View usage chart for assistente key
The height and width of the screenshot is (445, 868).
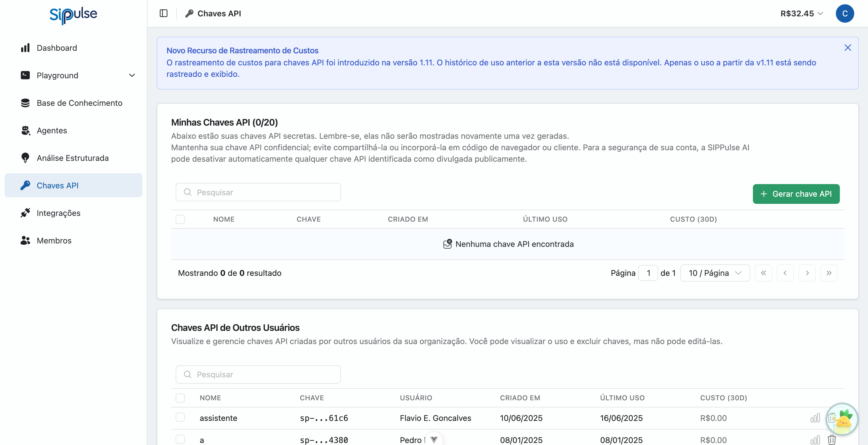pos(815,418)
